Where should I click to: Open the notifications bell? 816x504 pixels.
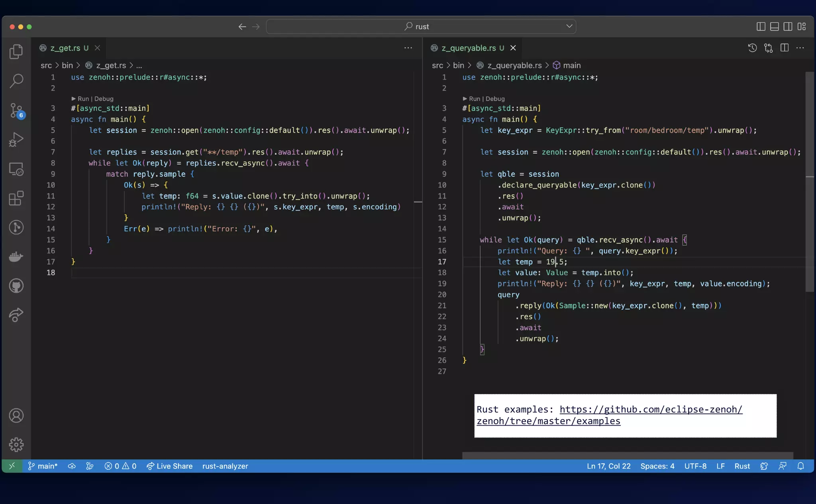[800, 466]
